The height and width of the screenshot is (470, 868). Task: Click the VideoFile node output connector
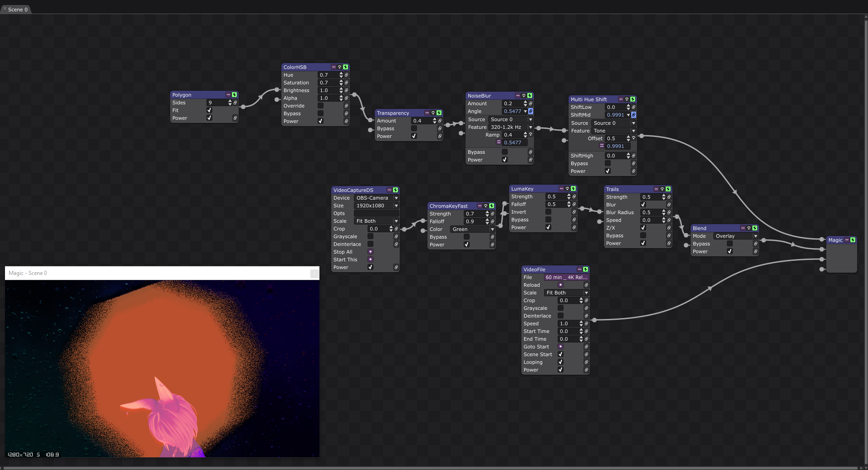click(594, 320)
